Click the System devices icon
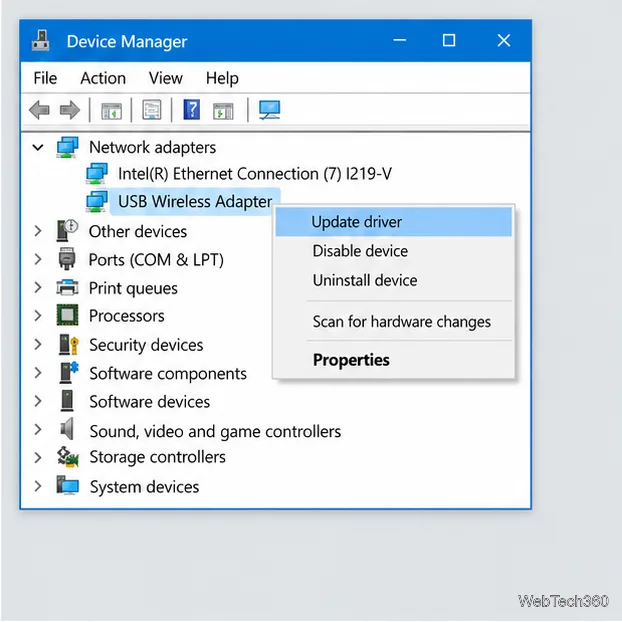Viewport: 622px width, 622px height. pyautogui.click(x=67, y=485)
